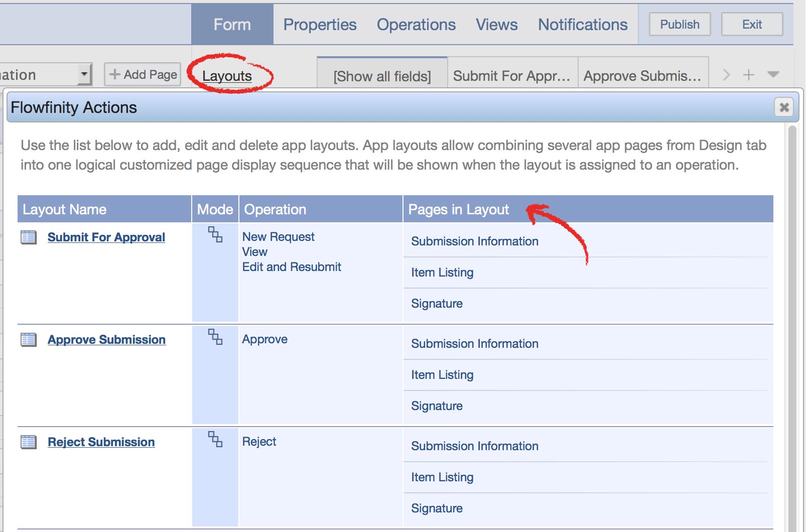Open the Submit For Approval layout link
This screenshot has height=532, width=806.
pos(106,237)
